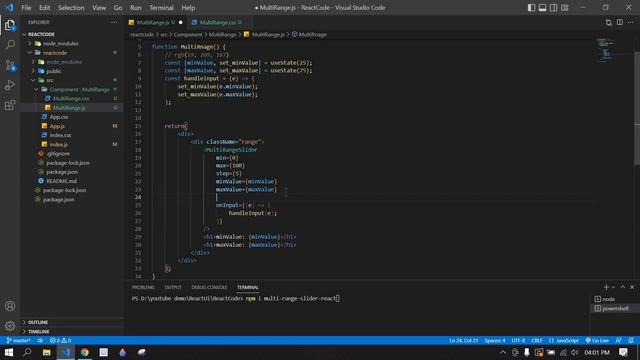Open the launch profile dropdown beside the plus

tap(613, 287)
